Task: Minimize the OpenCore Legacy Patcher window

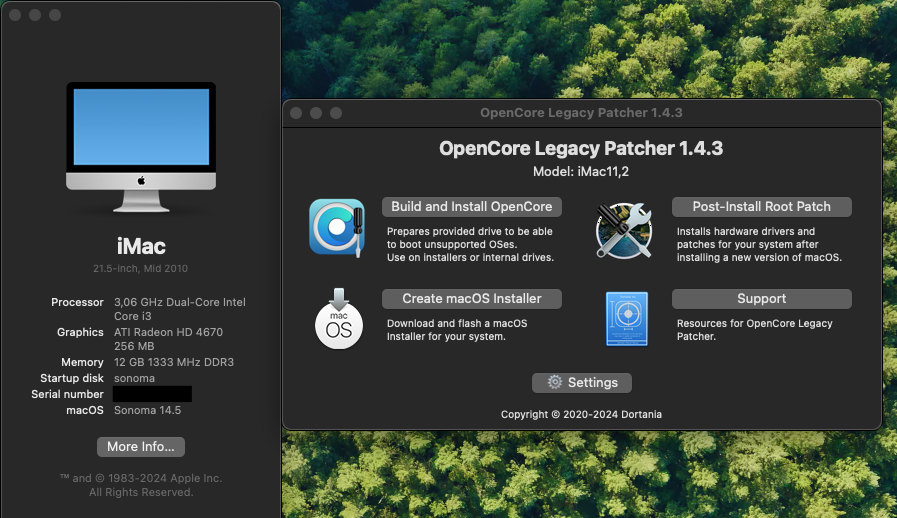Action: coord(316,113)
